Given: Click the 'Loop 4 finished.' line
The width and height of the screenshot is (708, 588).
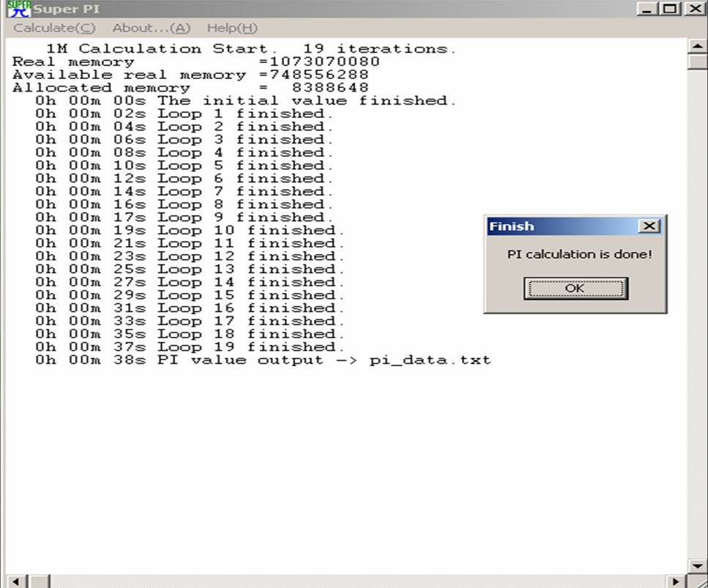Looking at the screenshot, I should coord(185,152).
